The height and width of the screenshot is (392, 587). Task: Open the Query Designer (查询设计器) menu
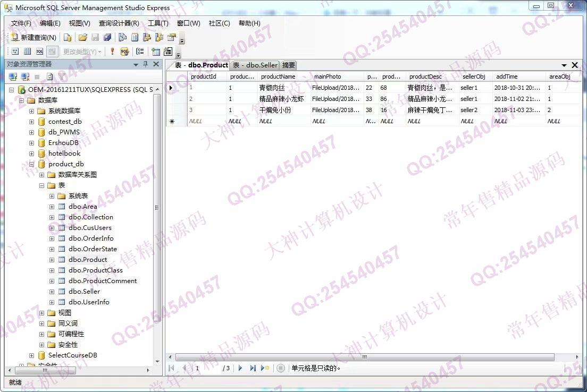(119, 23)
